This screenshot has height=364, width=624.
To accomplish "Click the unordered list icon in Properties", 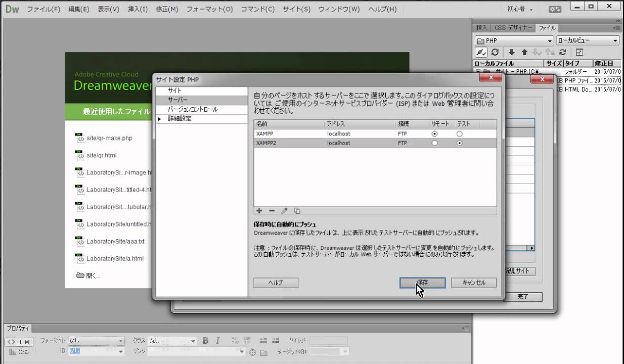I will click(235, 340).
